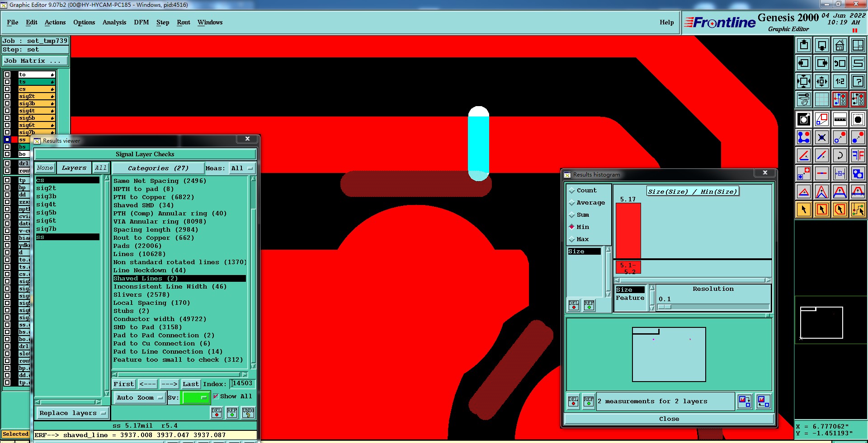The width and height of the screenshot is (868, 443).
Task: Click UNDO icon in Results viewer
Action: (248, 412)
